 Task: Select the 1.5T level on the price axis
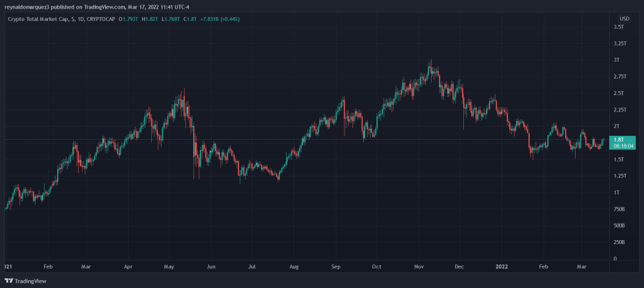point(618,159)
